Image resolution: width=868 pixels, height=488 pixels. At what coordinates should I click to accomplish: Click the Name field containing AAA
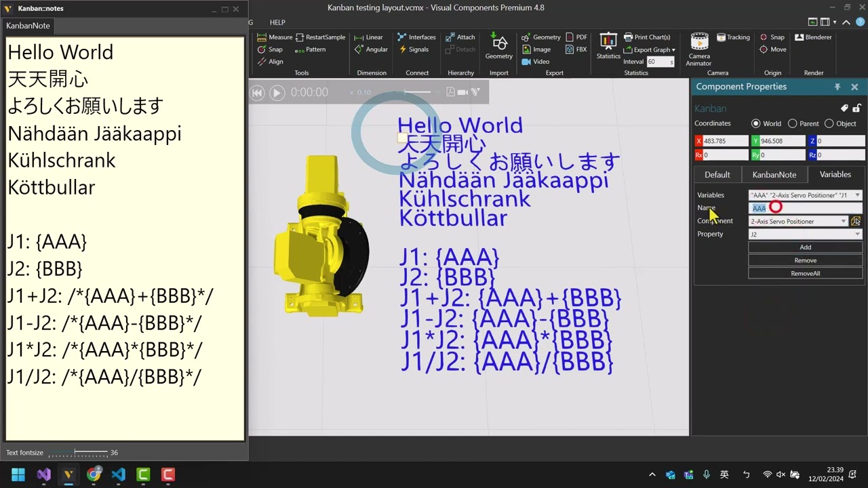point(805,208)
